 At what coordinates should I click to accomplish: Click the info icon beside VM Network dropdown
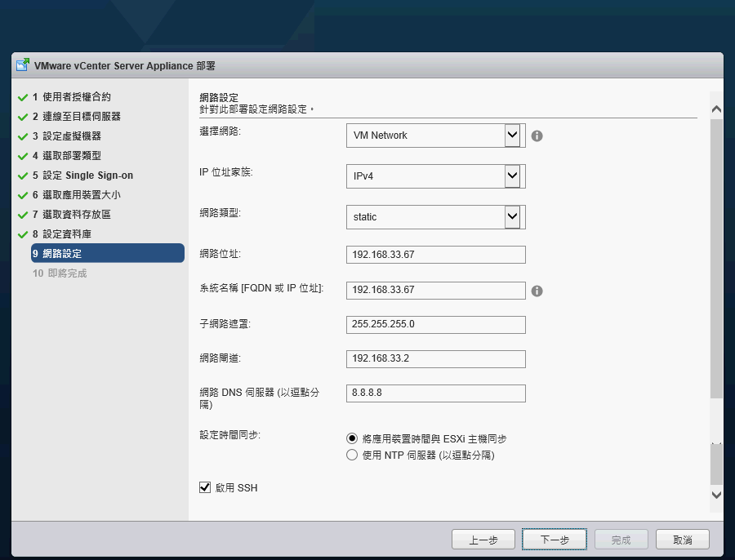click(537, 136)
